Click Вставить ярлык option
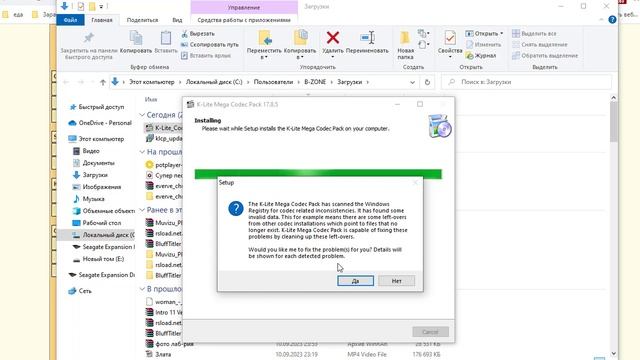The height and width of the screenshot is (360, 640). [206, 56]
